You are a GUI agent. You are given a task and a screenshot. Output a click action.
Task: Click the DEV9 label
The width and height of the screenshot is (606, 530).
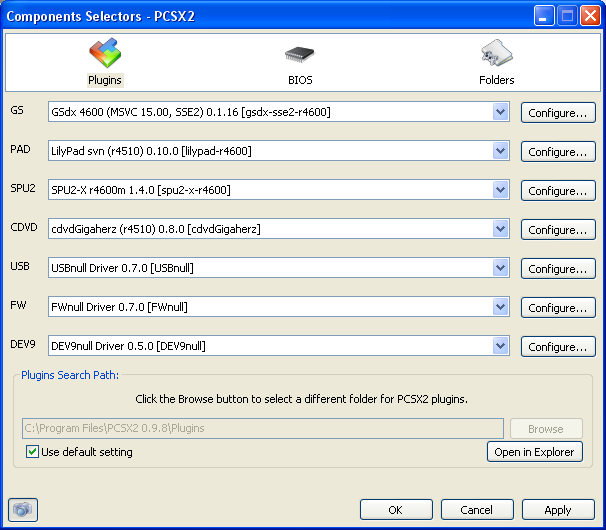coord(23,344)
